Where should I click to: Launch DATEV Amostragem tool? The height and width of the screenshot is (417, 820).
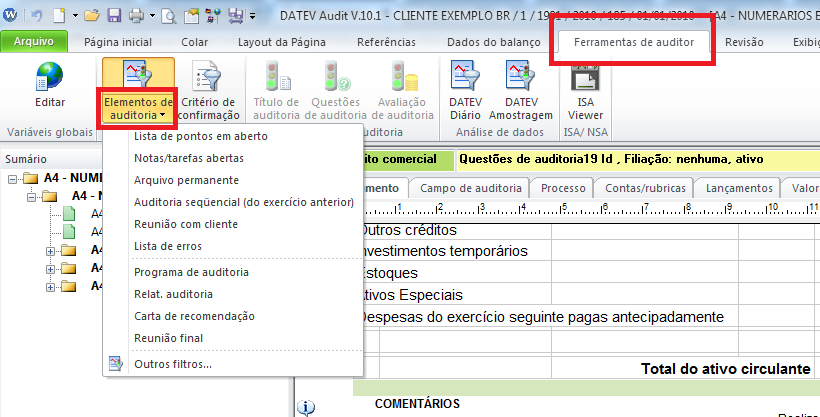[x=521, y=90]
